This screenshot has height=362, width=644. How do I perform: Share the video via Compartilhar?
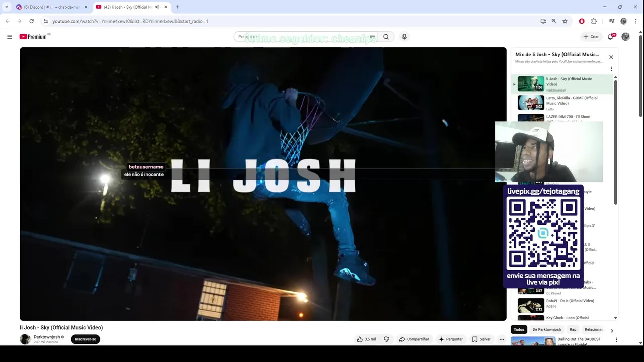click(414, 339)
